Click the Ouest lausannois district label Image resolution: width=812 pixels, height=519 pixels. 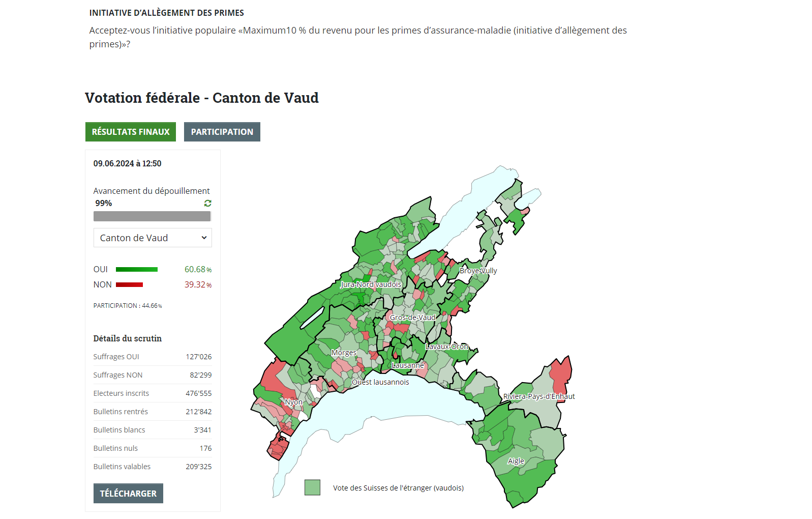pos(380,382)
